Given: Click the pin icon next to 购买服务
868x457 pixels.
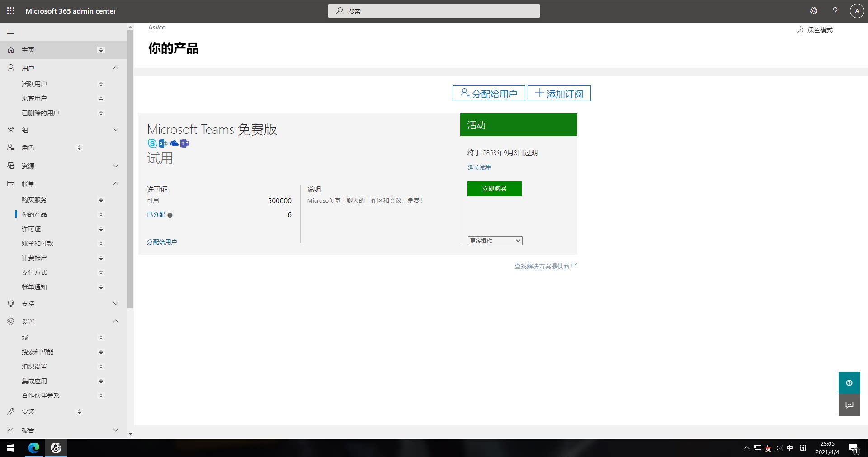Looking at the screenshot, I should point(101,200).
